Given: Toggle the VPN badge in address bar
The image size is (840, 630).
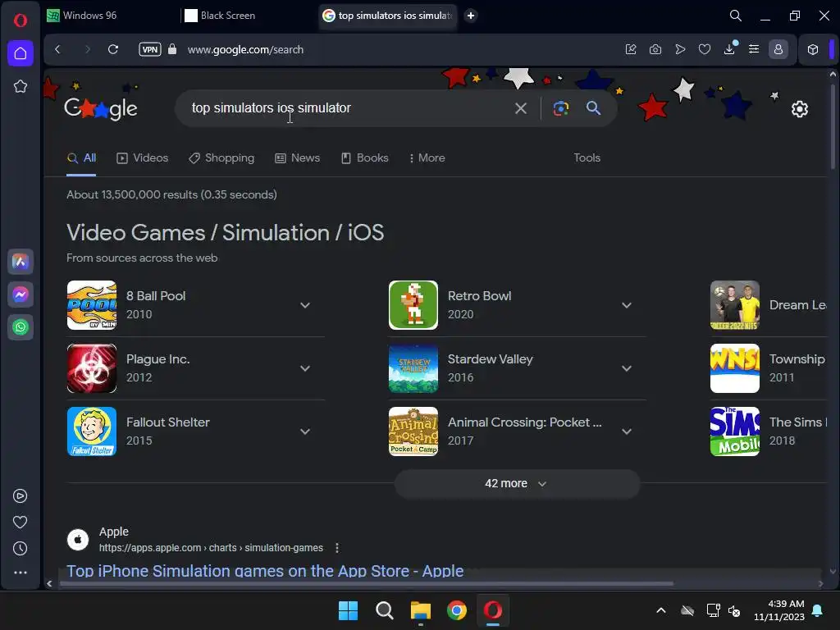Looking at the screenshot, I should (150, 49).
